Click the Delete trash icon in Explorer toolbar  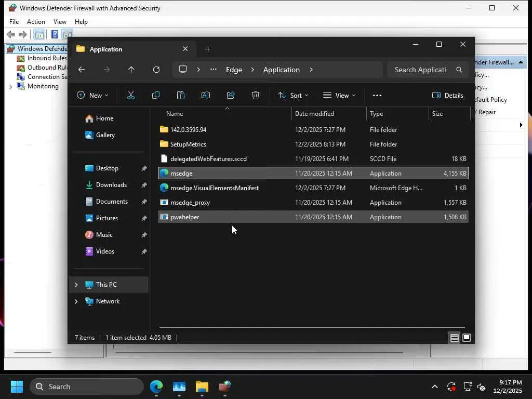click(256, 96)
